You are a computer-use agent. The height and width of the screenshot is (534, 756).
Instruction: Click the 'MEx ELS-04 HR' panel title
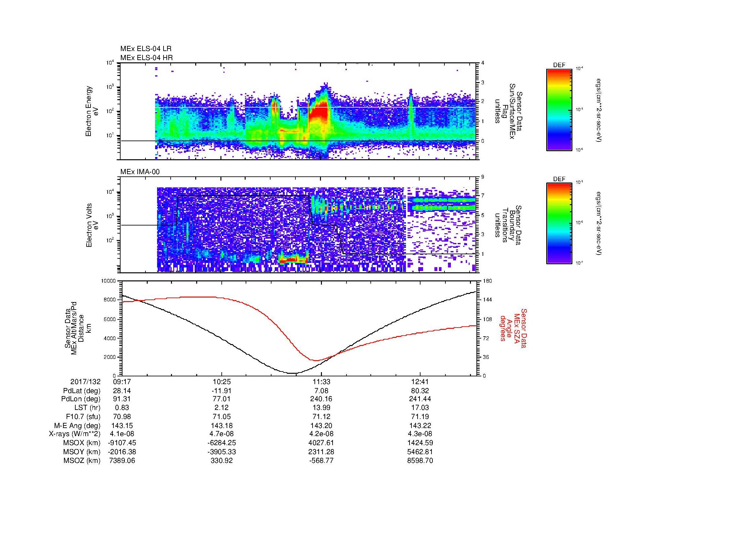(146, 58)
